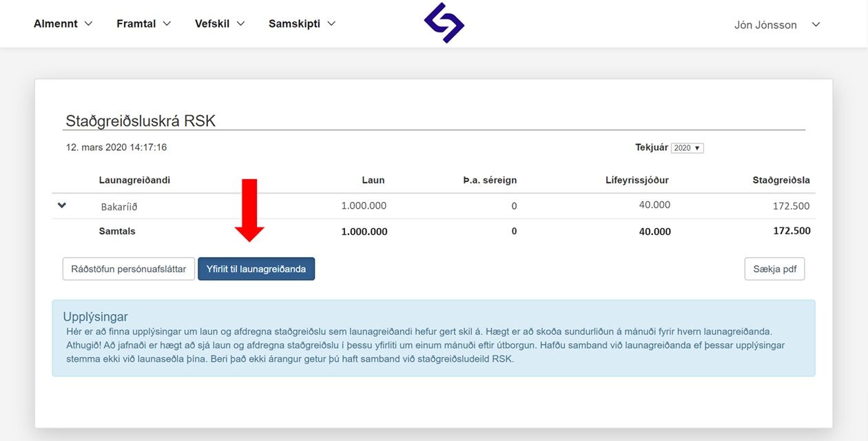Open the Framtal menu
This screenshot has width=868, height=441.
pos(143,23)
